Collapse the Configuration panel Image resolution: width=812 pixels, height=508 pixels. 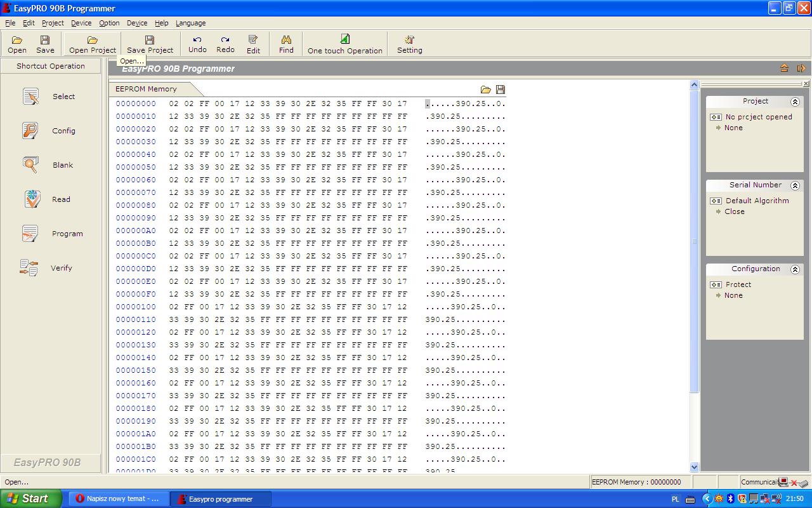click(794, 269)
